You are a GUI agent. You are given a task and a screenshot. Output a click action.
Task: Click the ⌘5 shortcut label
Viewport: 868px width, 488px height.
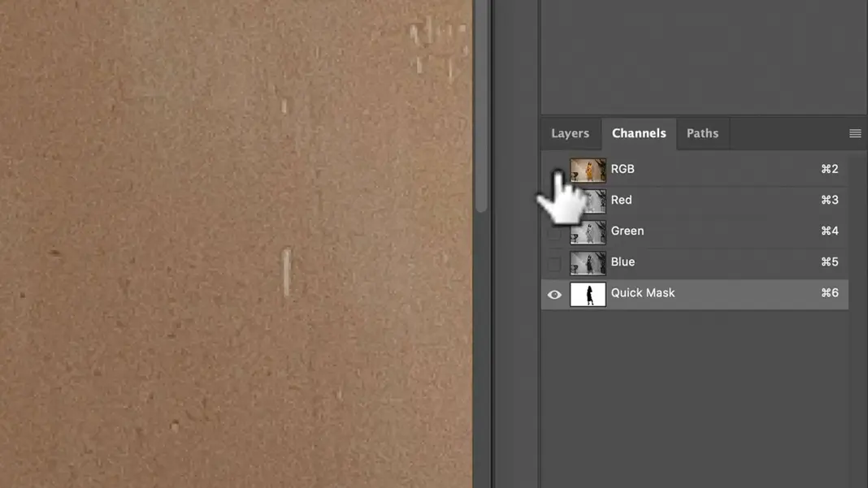point(830,261)
